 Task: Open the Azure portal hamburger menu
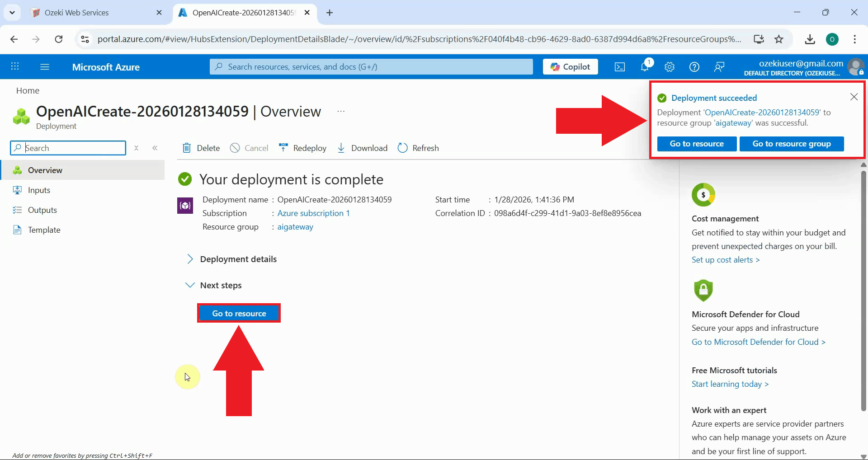45,67
